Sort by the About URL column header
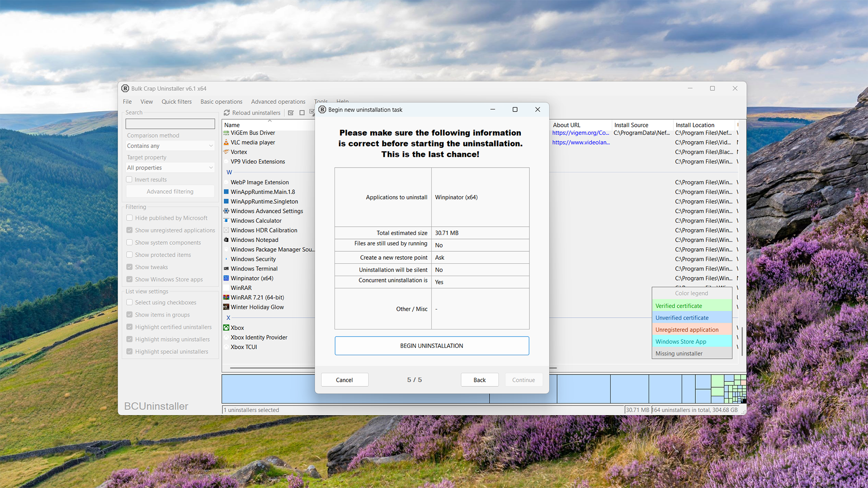Viewport: 868px width, 488px height. [581, 125]
